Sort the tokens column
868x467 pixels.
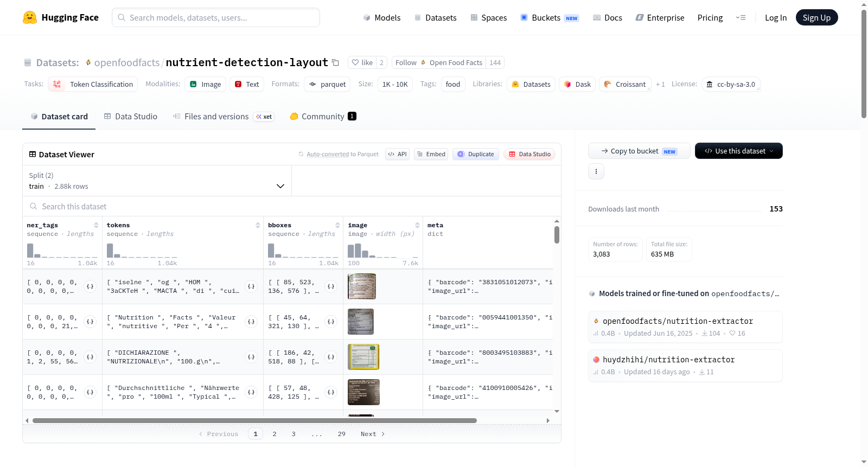(x=258, y=225)
